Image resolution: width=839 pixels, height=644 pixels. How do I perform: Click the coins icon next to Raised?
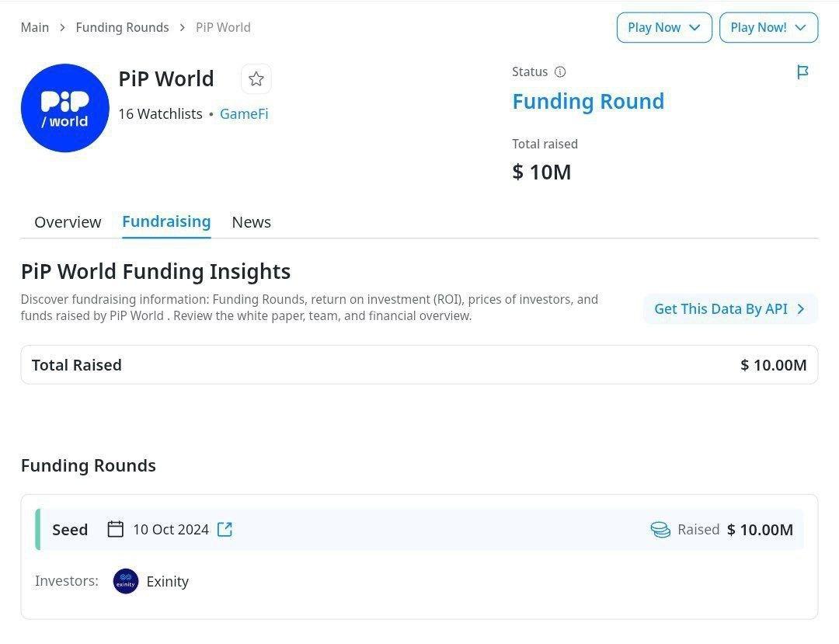pos(660,530)
